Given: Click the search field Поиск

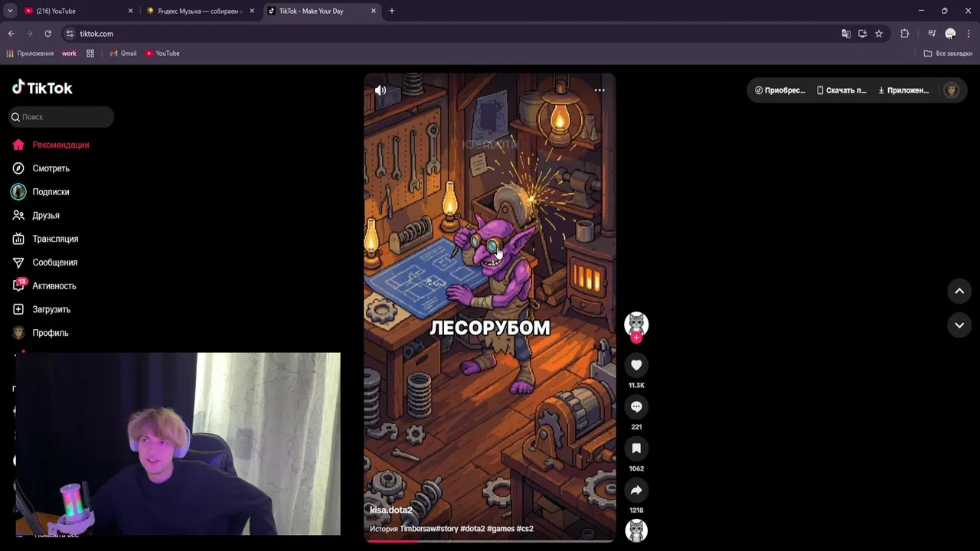Looking at the screenshot, I should click(x=62, y=117).
